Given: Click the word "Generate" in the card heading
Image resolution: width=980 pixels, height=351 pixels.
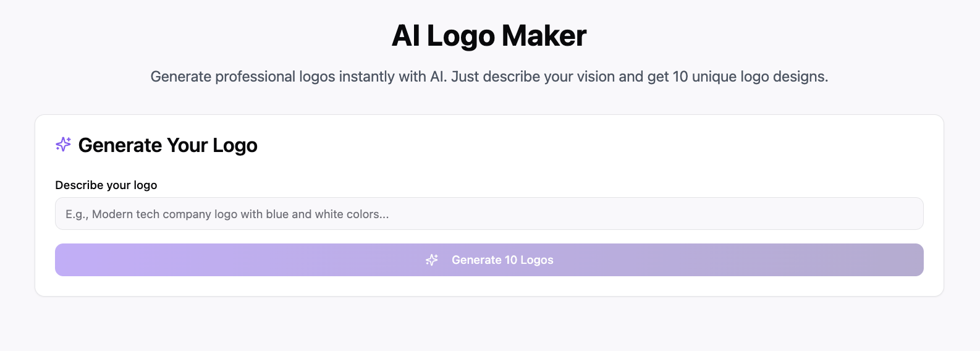Looking at the screenshot, I should pyautogui.click(x=120, y=145).
